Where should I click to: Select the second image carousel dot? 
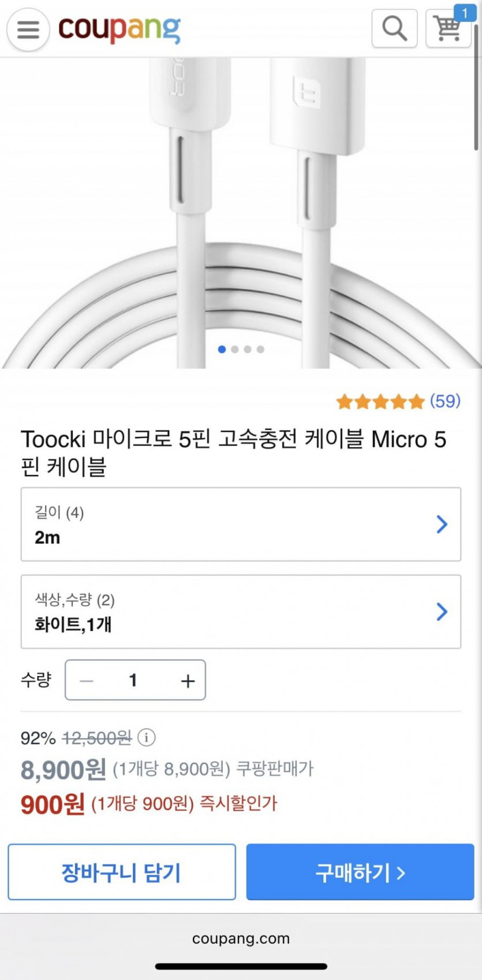[x=235, y=349]
